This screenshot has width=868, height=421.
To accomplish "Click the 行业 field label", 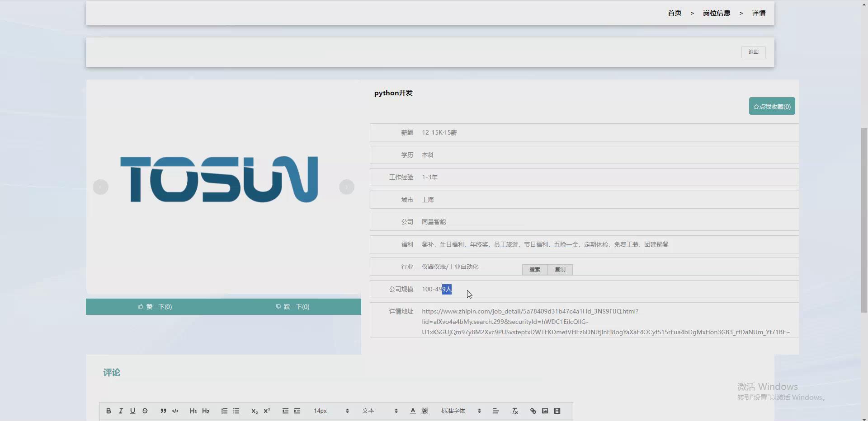I will point(407,267).
